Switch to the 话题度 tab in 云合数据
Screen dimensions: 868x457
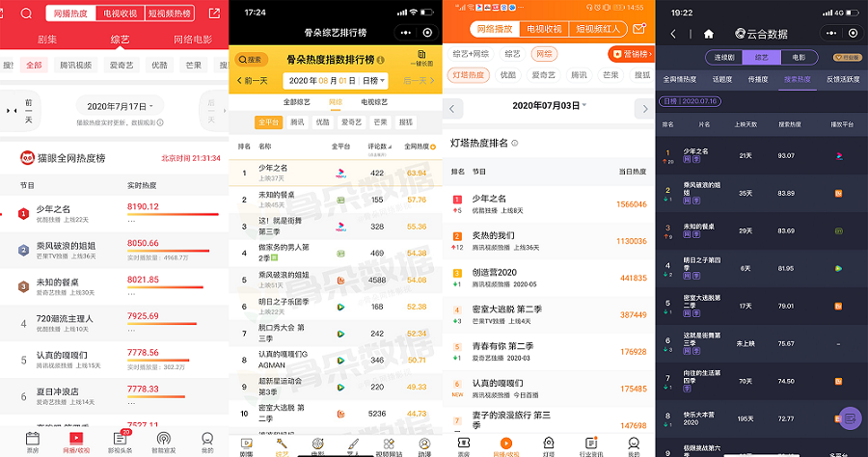[721, 80]
